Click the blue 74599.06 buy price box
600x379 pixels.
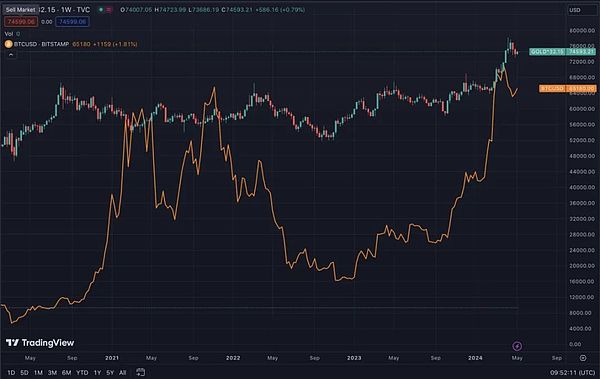pyautogui.click(x=72, y=22)
